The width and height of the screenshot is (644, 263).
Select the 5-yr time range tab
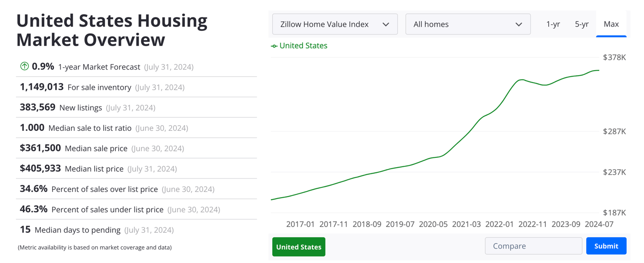pos(581,24)
